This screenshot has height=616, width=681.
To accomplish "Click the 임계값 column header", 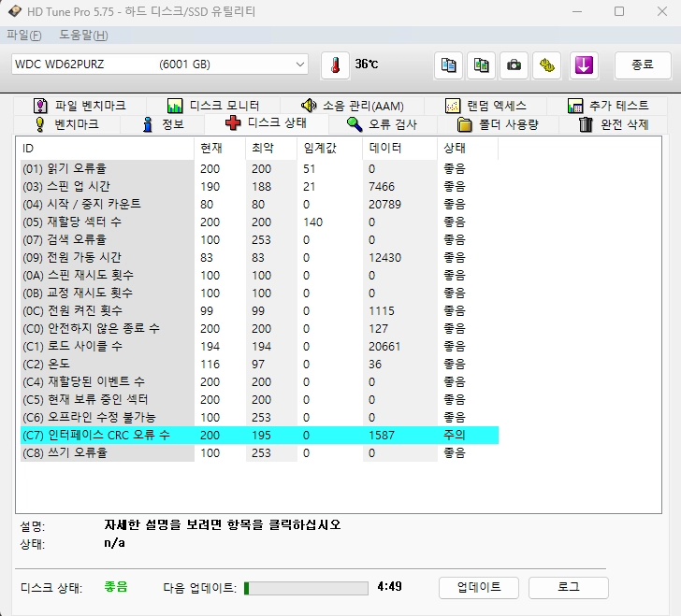I will tap(329, 149).
